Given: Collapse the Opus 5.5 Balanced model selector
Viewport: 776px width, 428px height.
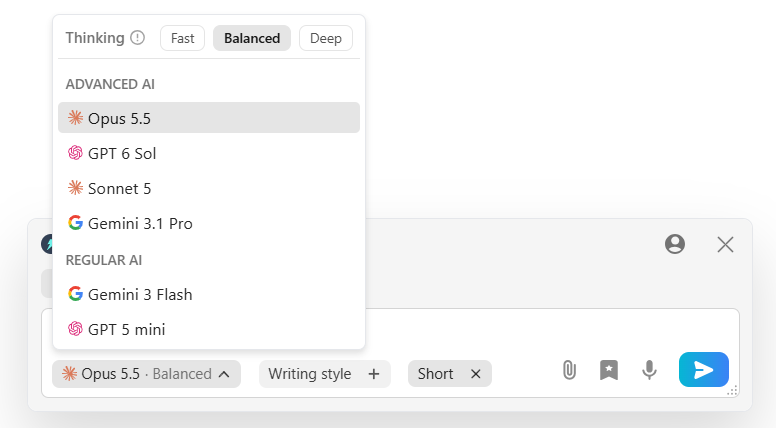Looking at the screenshot, I should coord(146,374).
